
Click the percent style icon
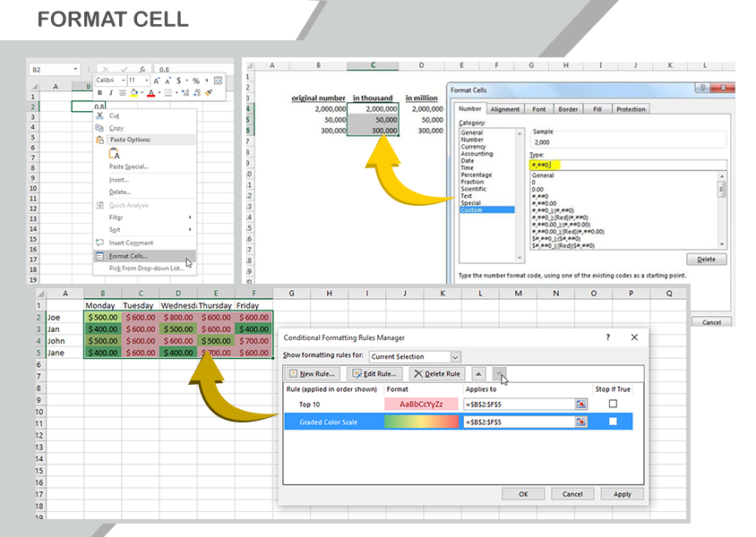(x=195, y=81)
